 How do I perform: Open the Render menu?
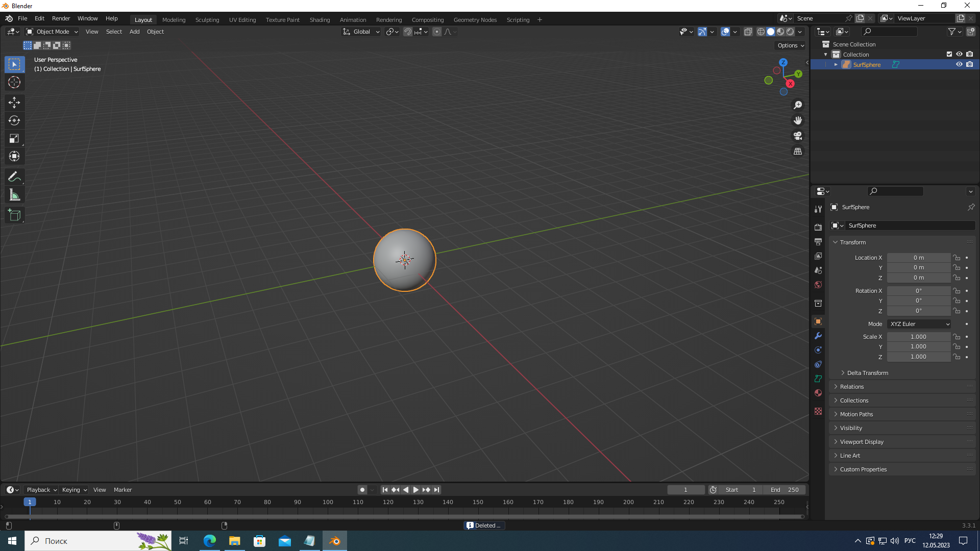click(61, 18)
